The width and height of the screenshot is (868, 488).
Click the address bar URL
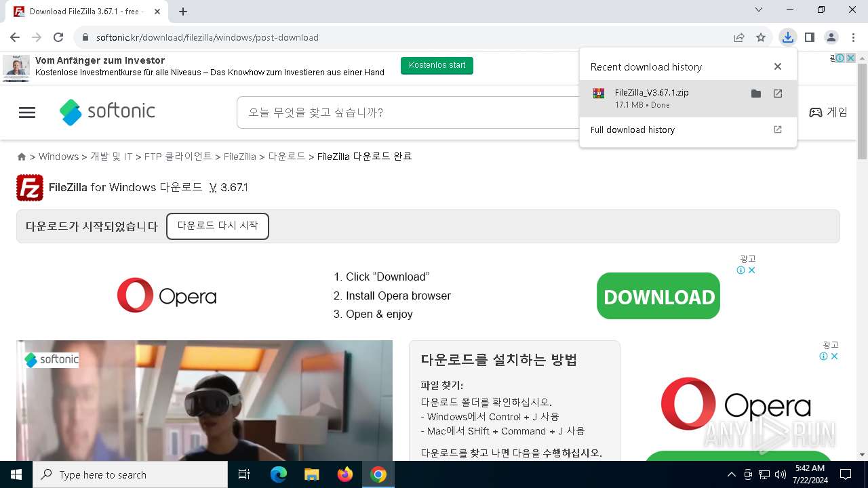pos(208,37)
